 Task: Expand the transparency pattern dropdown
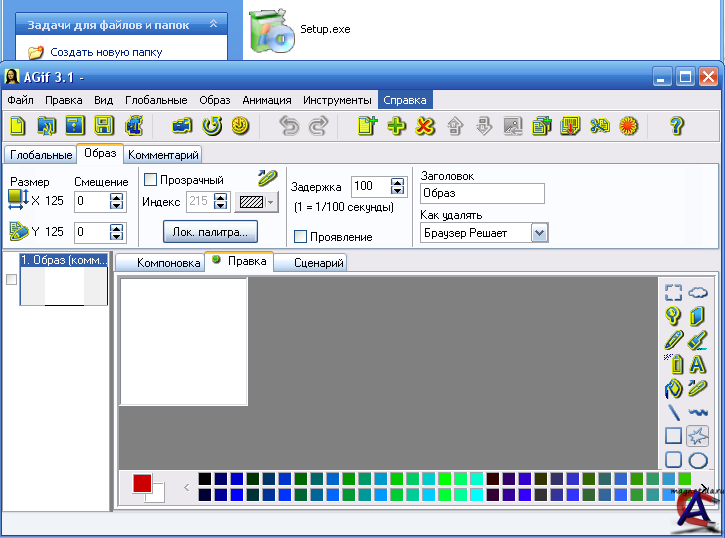[270, 202]
